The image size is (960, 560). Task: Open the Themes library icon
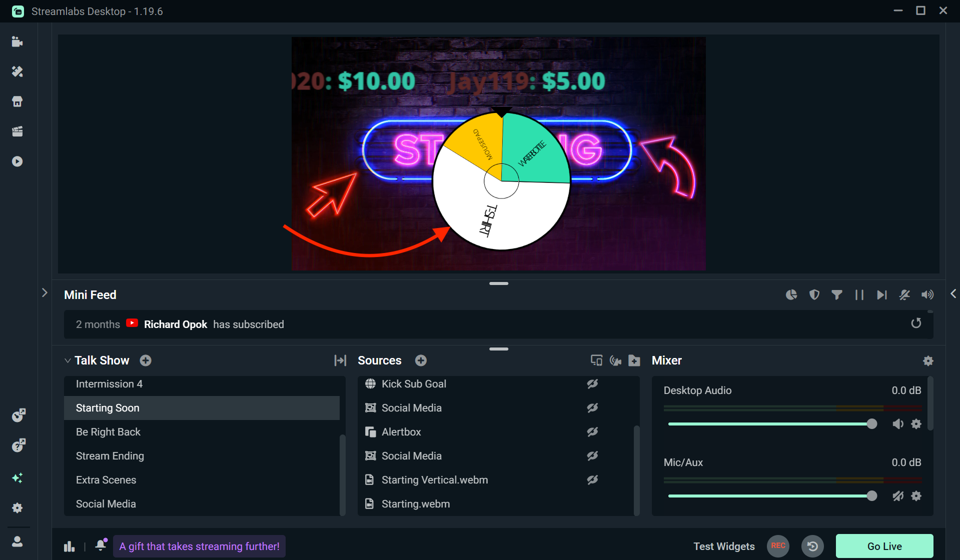coord(18,72)
